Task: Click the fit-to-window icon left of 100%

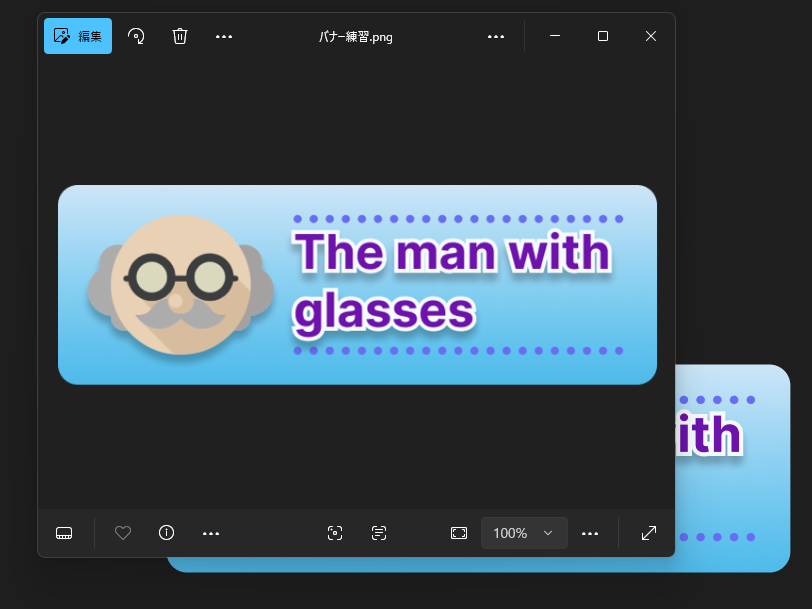Action: [459, 533]
